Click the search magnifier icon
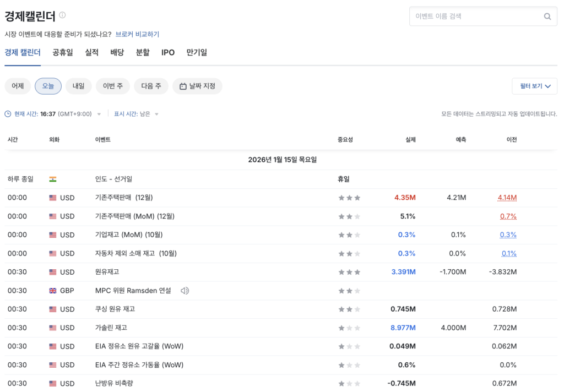Viewport: 564px width, 392px height. point(547,17)
